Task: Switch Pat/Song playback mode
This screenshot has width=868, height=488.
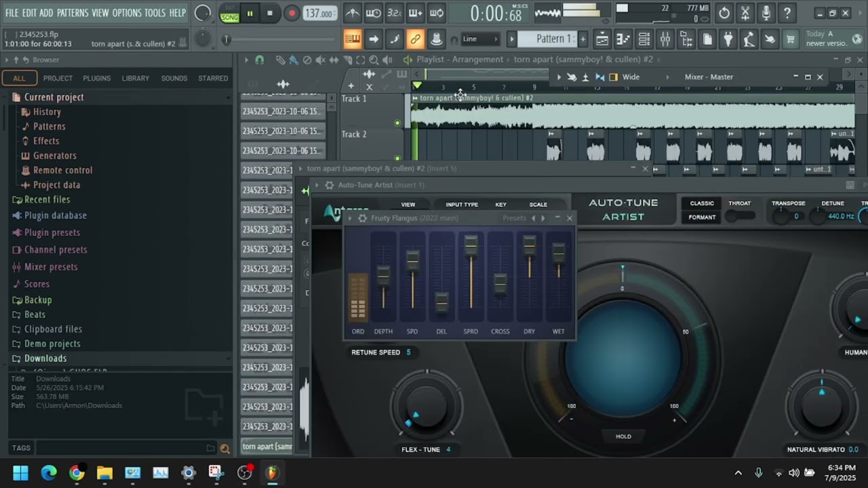Action: [x=230, y=13]
